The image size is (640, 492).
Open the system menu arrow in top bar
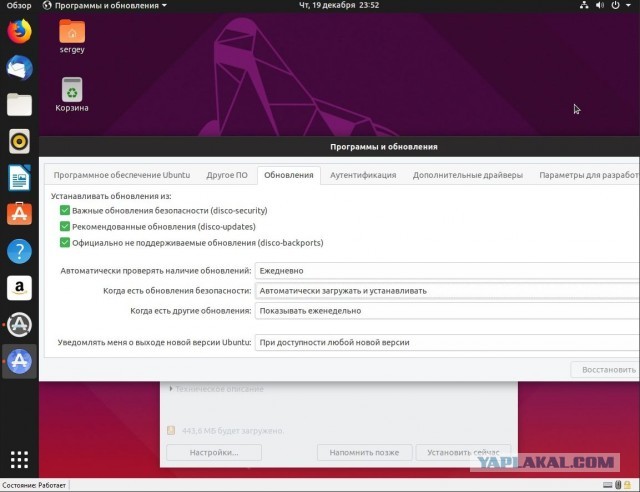click(629, 5)
